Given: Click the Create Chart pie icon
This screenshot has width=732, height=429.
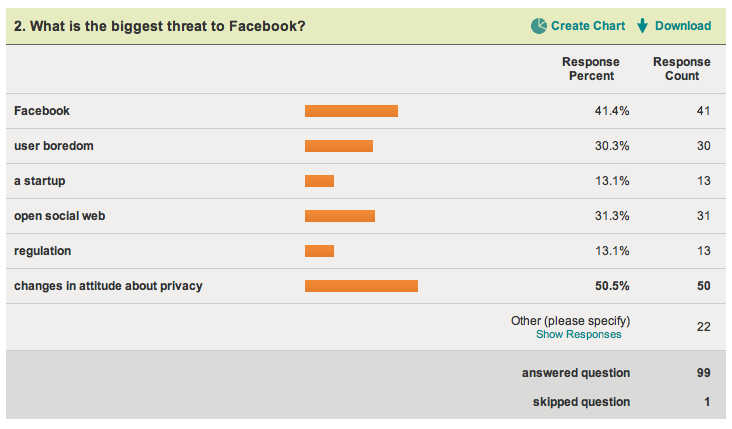Looking at the screenshot, I should point(538,26).
